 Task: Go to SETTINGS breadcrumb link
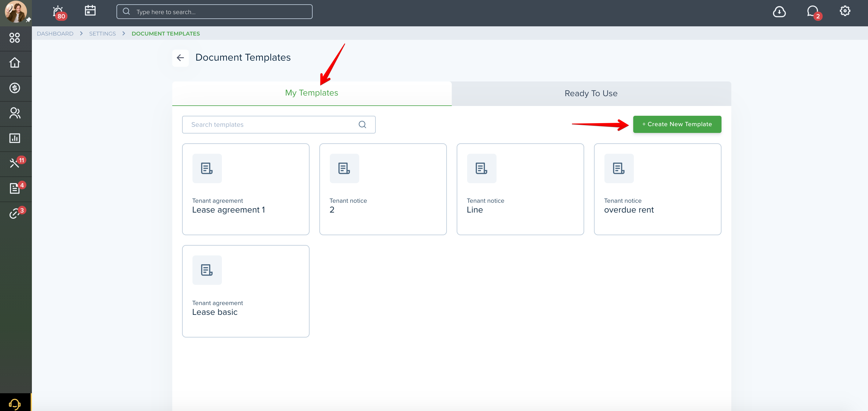(x=102, y=34)
